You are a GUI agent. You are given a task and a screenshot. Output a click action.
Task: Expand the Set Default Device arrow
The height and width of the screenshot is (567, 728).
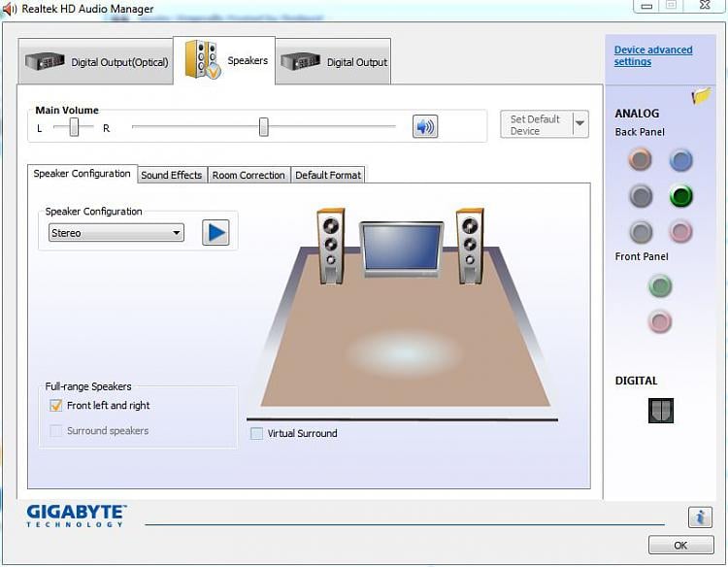[x=580, y=124]
